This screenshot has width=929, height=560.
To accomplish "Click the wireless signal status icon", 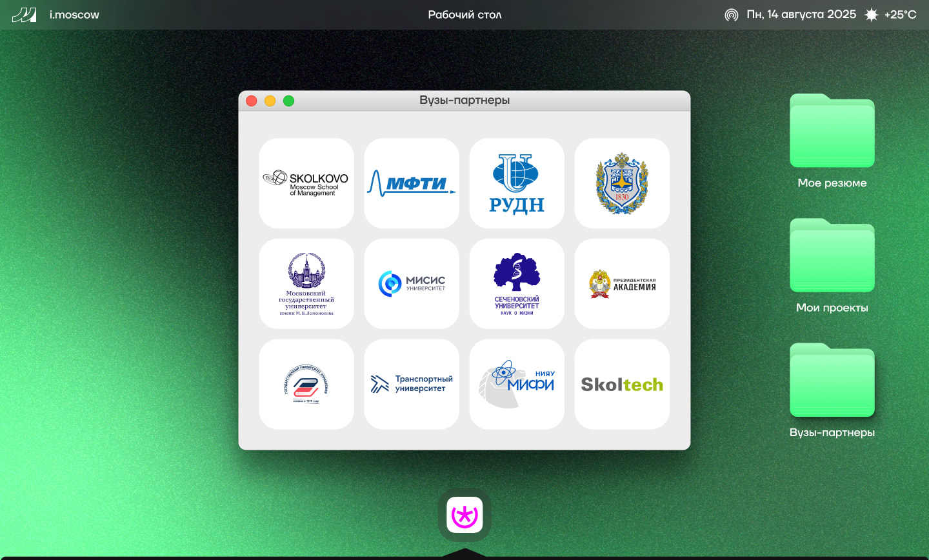I will tap(731, 15).
